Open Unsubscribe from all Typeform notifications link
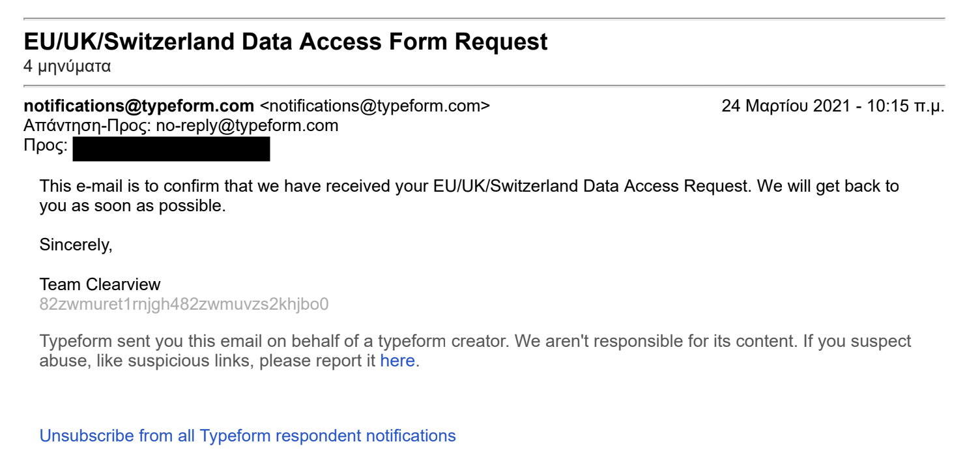 click(248, 436)
